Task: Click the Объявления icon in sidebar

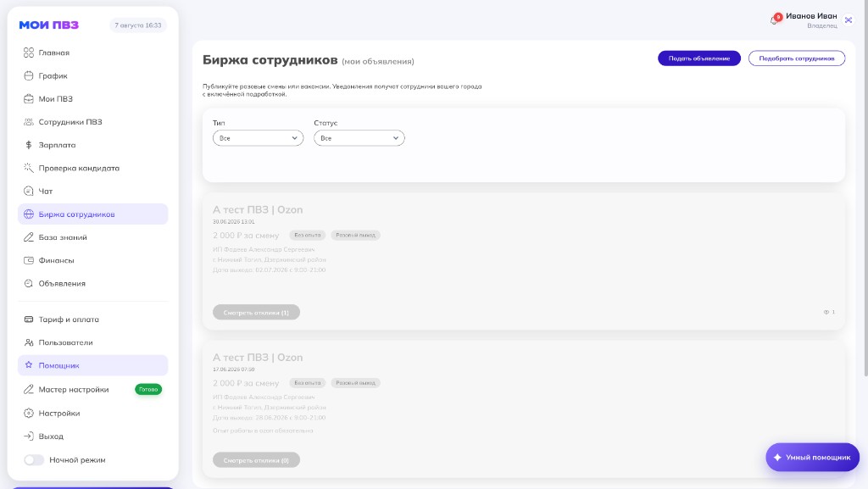Action: click(x=29, y=283)
